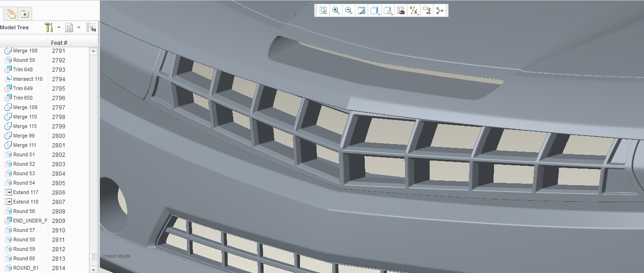This screenshot has width=644, height=273.
Task: Click the Model Tree scrollbar thumb
Action: [93, 256]
